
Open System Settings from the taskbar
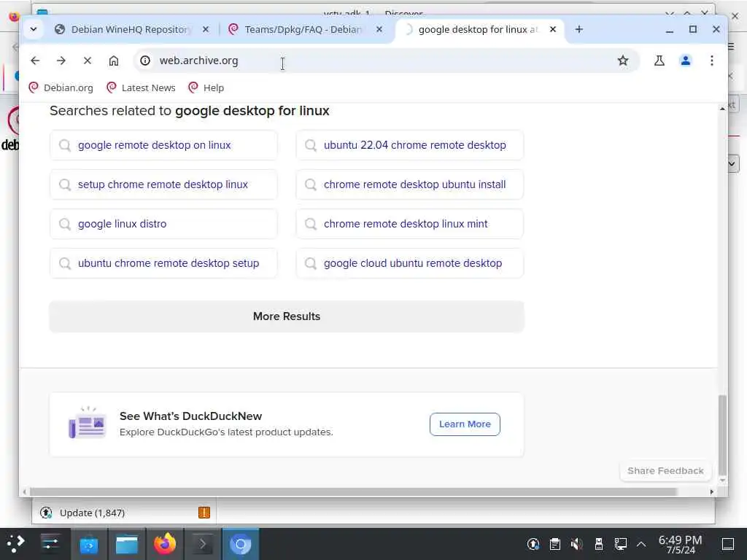click(x=50, y=544)
